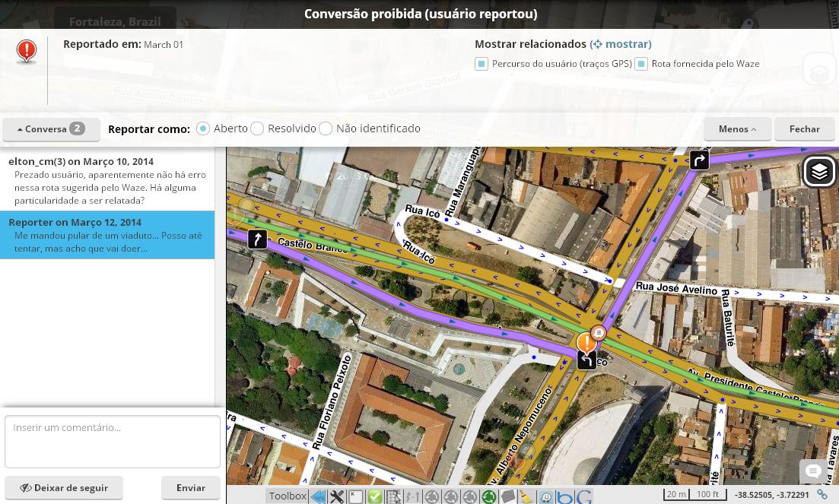839x504 pixels.
Task: Select the elton_cm(3) comment
Action: tap(107, 181)
